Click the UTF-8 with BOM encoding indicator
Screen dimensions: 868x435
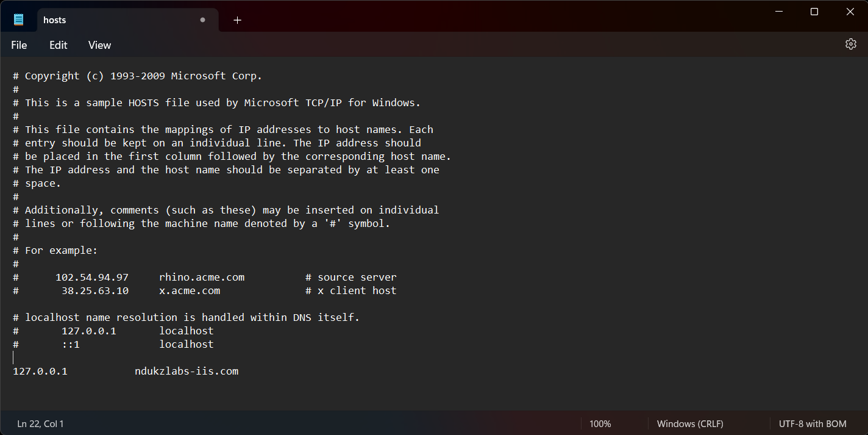813,423
